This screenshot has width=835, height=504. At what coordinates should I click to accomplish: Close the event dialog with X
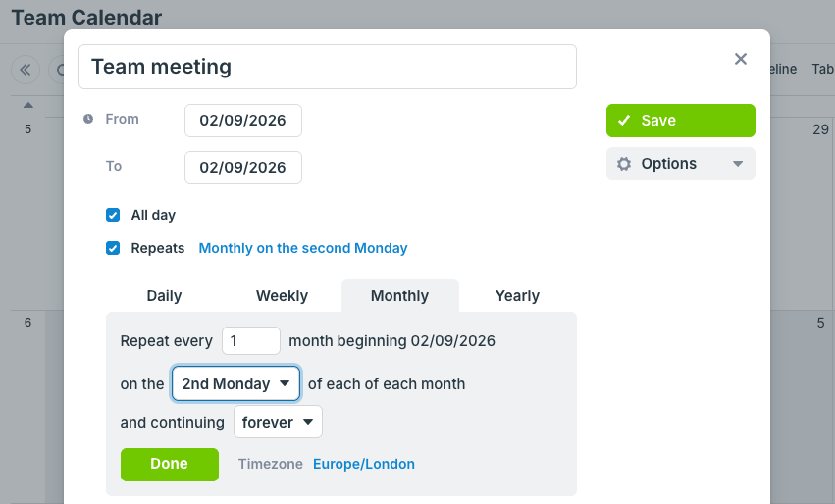(x=741, y=59)
